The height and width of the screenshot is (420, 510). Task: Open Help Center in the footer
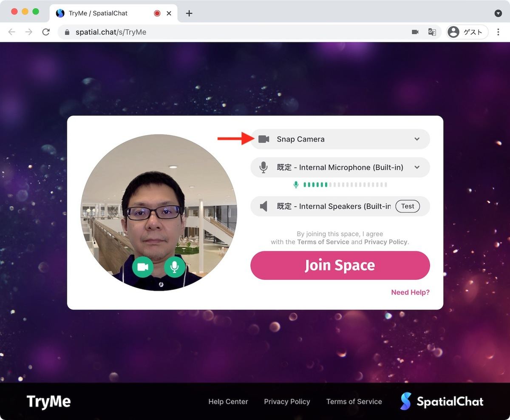click(228, 402)
